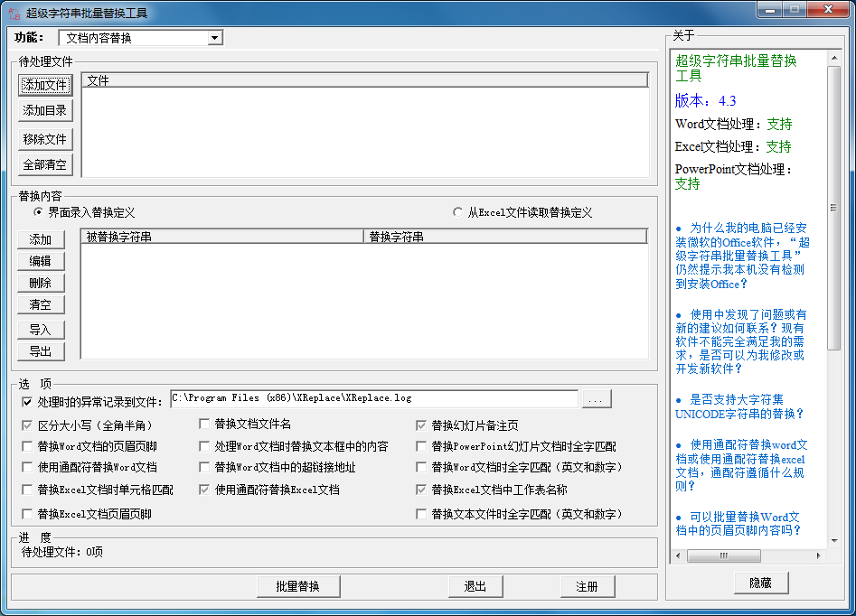Click the 清空 button
Image resolution: width=856 pixels, height=616 pixels.
coord(41,304)
